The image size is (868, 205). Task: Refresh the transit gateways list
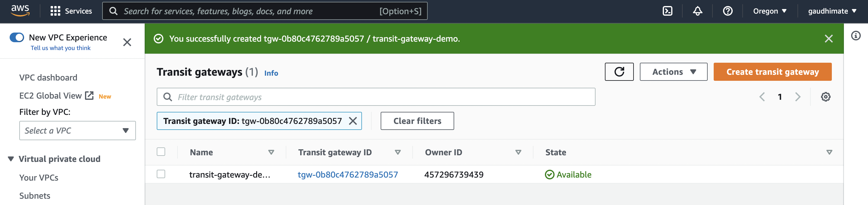[619, 72]
